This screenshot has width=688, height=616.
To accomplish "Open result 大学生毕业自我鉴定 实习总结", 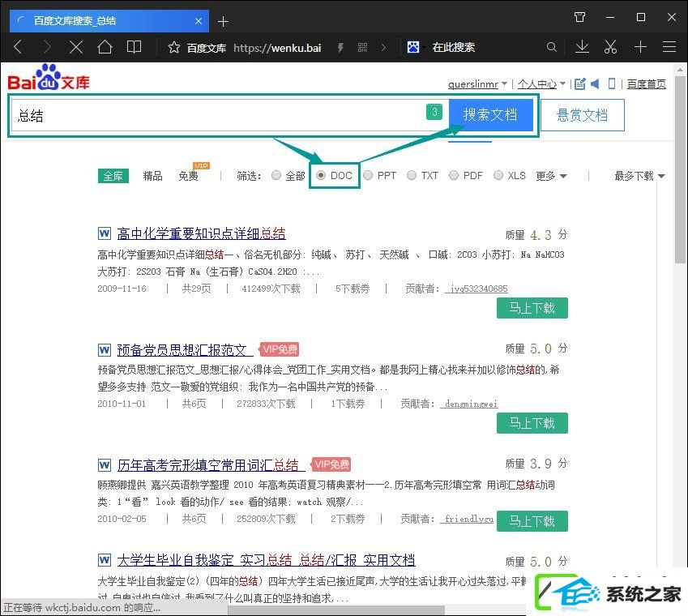I will [267, 560].
